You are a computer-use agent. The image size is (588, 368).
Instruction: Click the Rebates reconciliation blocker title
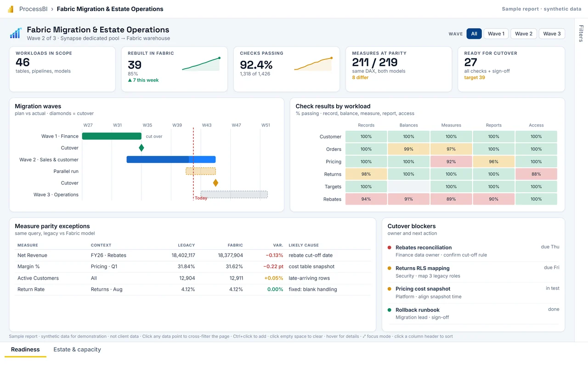point(424,247)
